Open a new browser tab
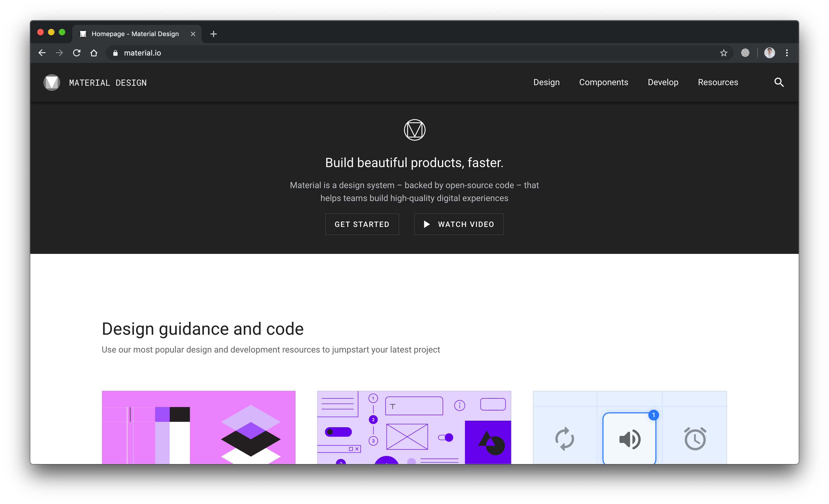 tap(213, 34)
